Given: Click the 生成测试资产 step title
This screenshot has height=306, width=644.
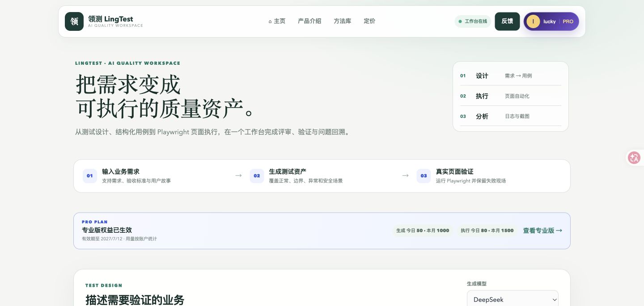Looking at the screenshot, I should 288,172.
